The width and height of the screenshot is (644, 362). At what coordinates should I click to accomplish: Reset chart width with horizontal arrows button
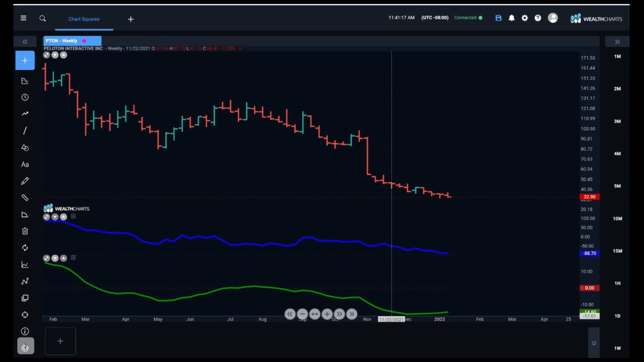[x=315, y=314]
